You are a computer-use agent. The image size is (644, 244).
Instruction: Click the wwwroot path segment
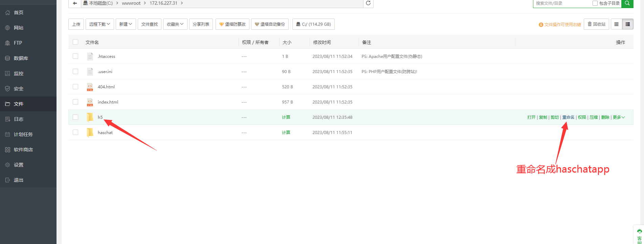coord(131,3)
